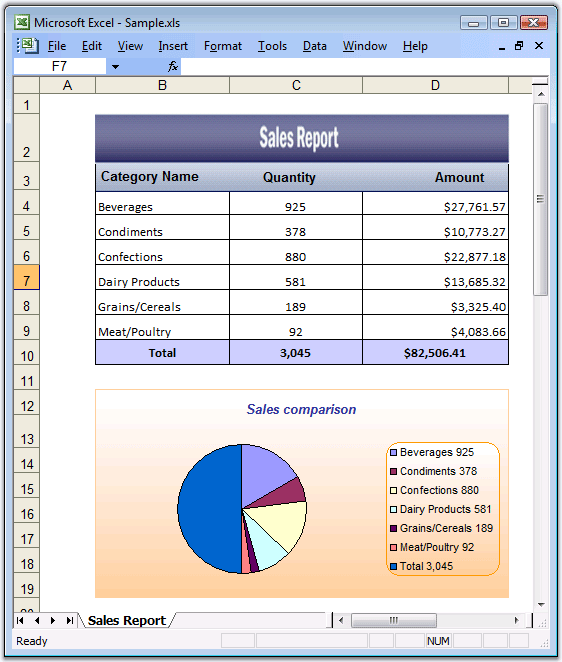Select column A header
562x662 pixels.
pyautogui.click(x=68, y=85)
